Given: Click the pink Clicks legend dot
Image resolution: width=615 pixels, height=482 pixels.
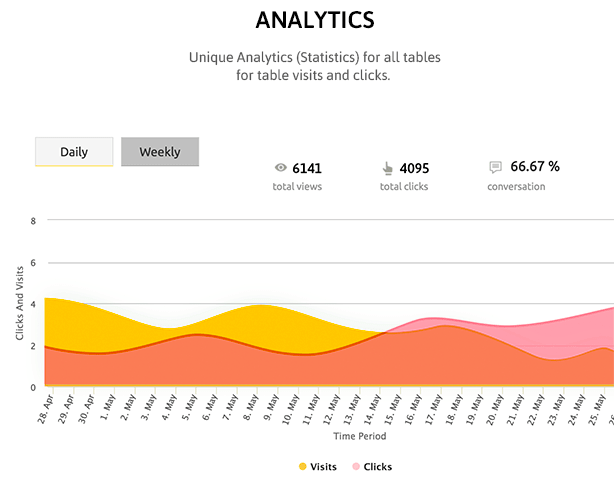Looking at the screenshot, I should [356, 467].
